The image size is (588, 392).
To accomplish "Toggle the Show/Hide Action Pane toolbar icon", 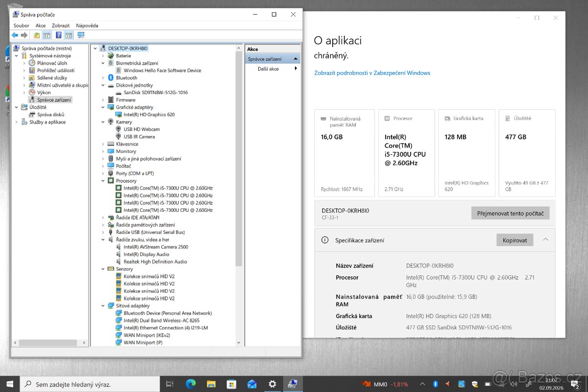I will [69, 35].
